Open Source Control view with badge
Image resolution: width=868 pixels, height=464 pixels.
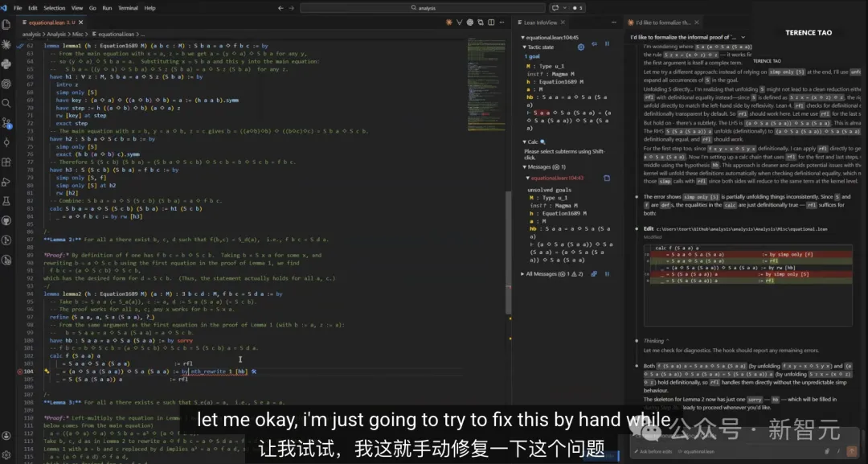(x=6, y=123)
